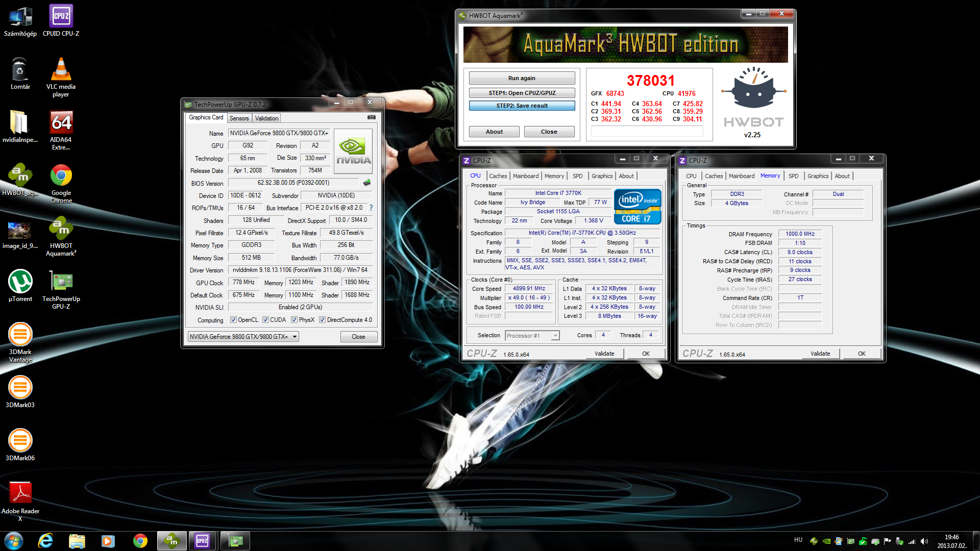The width and height of the screenshot is (980, 551).
Task: Open the AIDA64 Extreme desktop shortcut
Action: tap(61, 131)
